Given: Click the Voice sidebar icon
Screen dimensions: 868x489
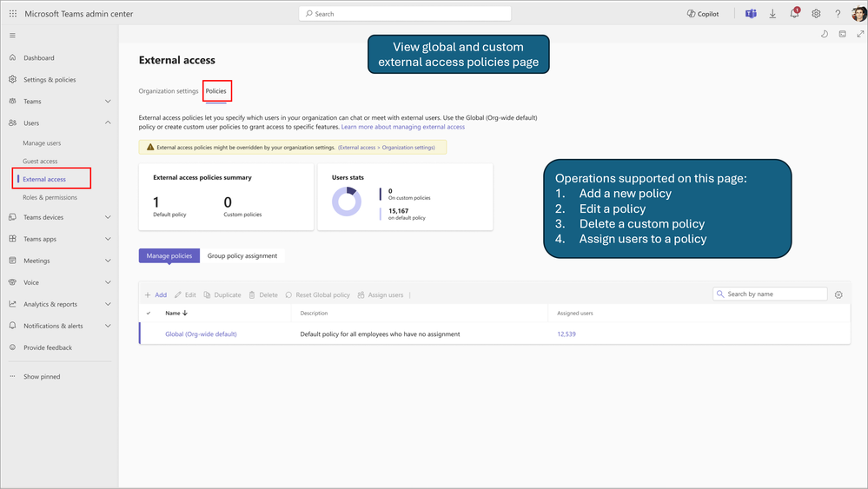Looking at the screenshot, I should coord(13,282).
